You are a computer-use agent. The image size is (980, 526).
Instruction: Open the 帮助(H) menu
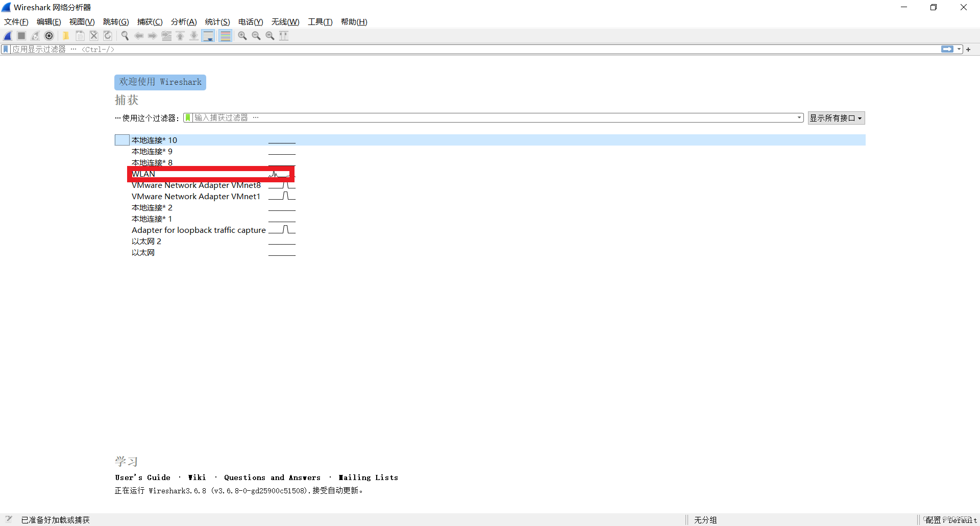[354, 22]
